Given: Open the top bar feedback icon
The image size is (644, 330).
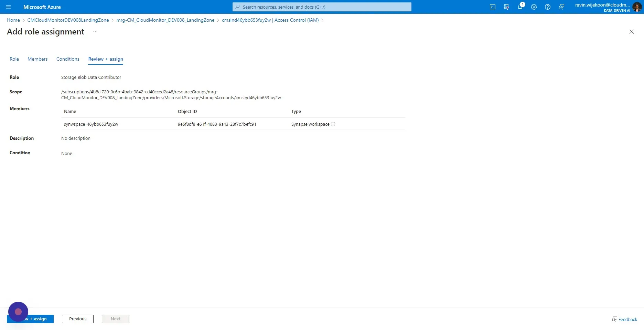Looking at the screenshot, I should pyautogui.click(x=561, y=7).
